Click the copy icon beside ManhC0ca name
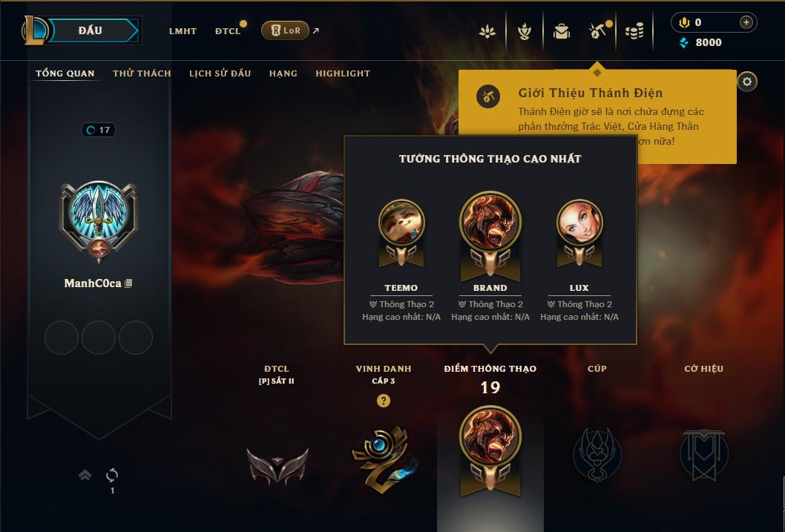 coord(128,283)
